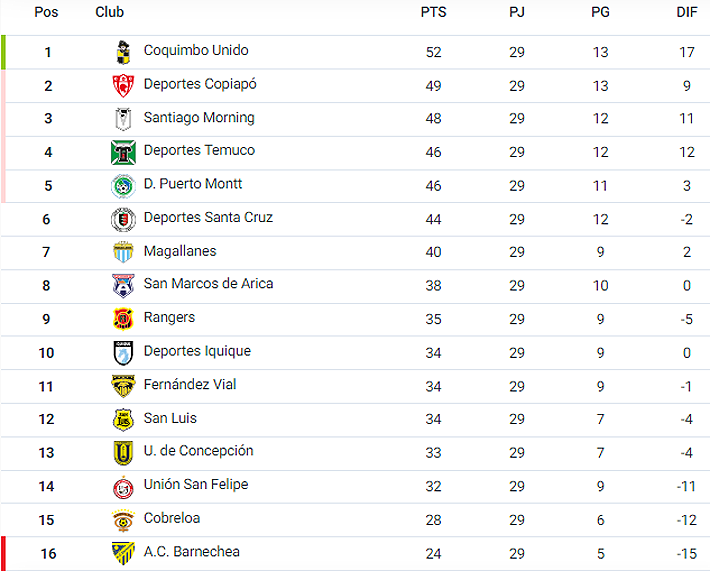The height and width of the screenshot is (571, 710).
Task: Click the Deportes Copiapó team badge
Action: click(122, 85)
